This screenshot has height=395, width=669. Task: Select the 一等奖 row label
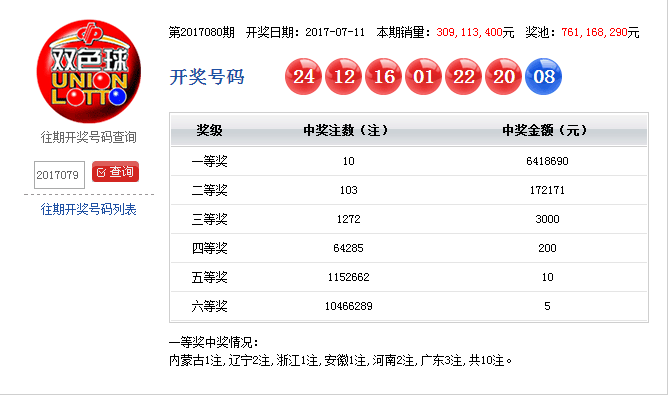[x=209, y=161]
